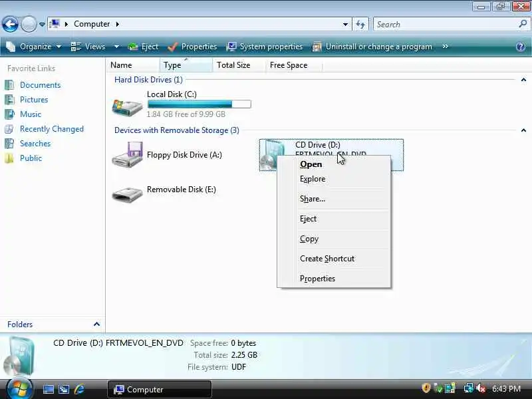The height and width of the screenshot is (399, 532).
Task: Open Recently Changed favorite link
Action: [x=52, y=129]
